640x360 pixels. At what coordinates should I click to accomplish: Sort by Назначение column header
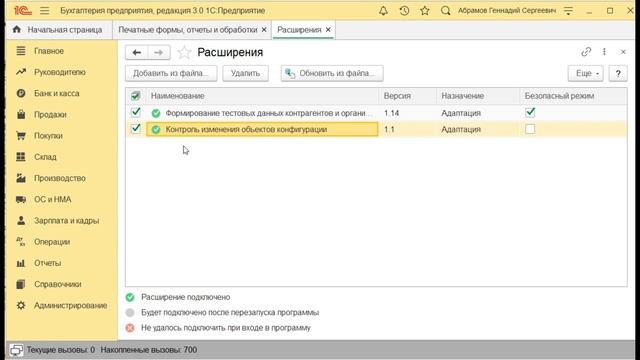[x=478, y=96]
